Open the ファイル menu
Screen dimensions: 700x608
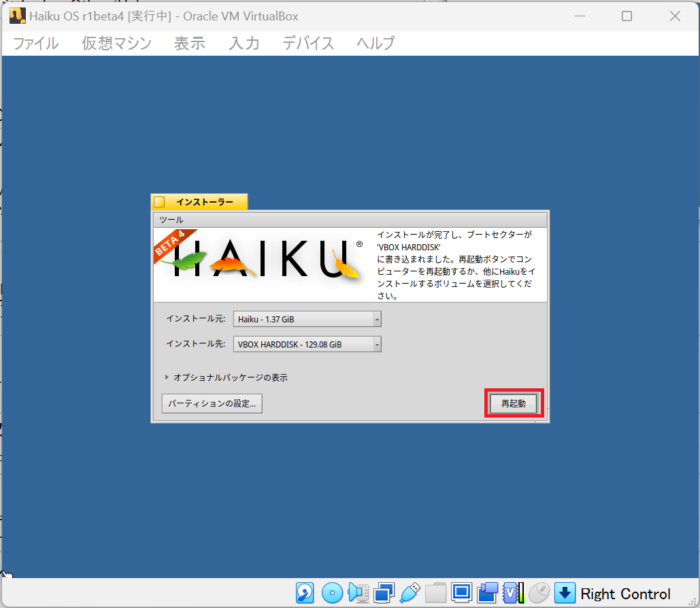coord(35,44)
